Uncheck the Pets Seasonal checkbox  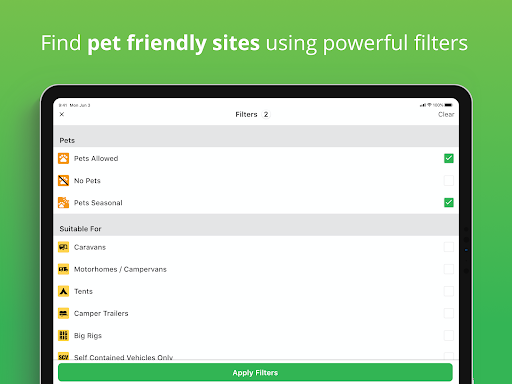[x=449, y=202]
